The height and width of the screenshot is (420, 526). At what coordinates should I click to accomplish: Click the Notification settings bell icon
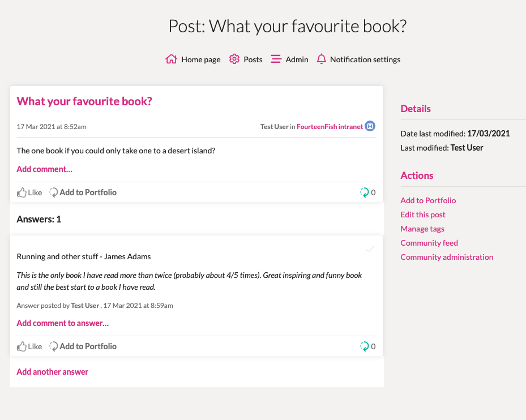(x=322, y=59)
